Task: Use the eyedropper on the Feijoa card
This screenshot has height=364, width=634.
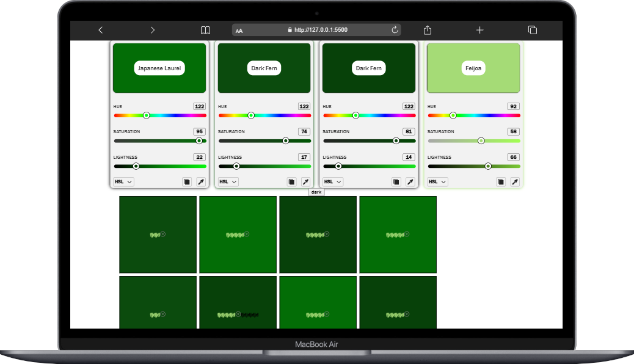Action: click(x=514, y=181)
